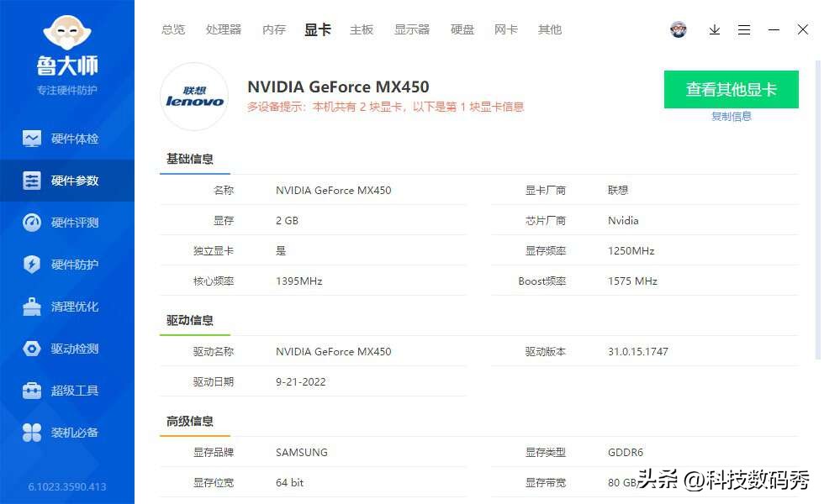Click the 查看其他显卡 green button
The height and width of the screenshot is (504, 824).
(x=731, y=89)
